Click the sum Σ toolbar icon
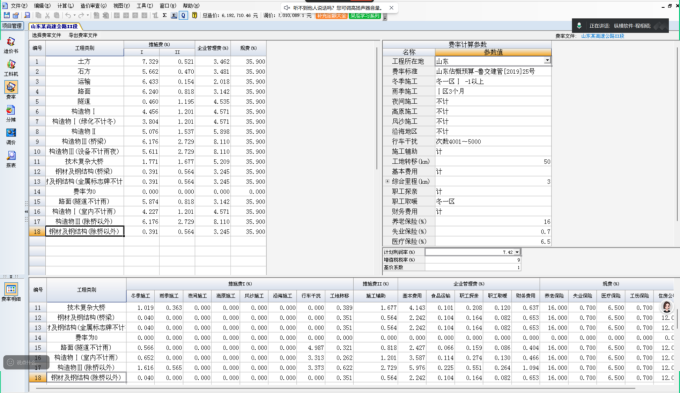 point(165,15)
